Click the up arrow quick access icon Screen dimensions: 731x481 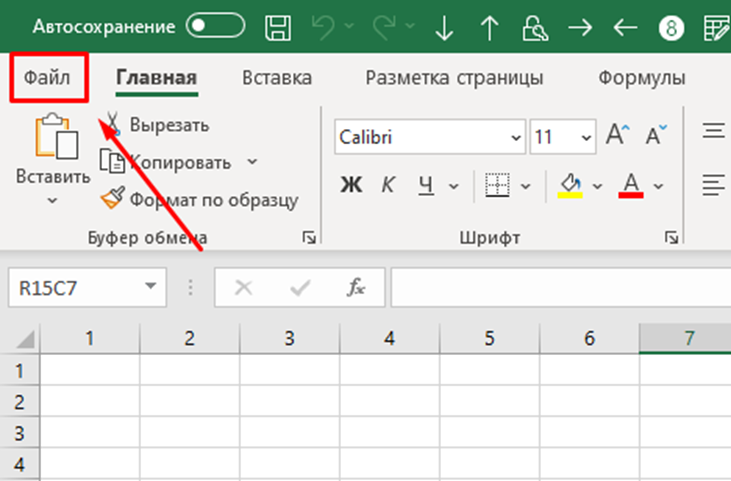pyautogui.click(x=490, y=28)
